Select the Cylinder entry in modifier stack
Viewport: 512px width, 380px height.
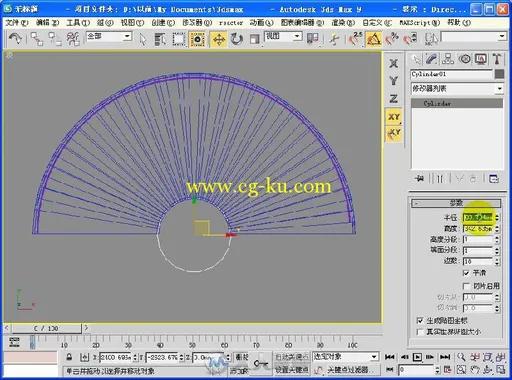(457, 103)
